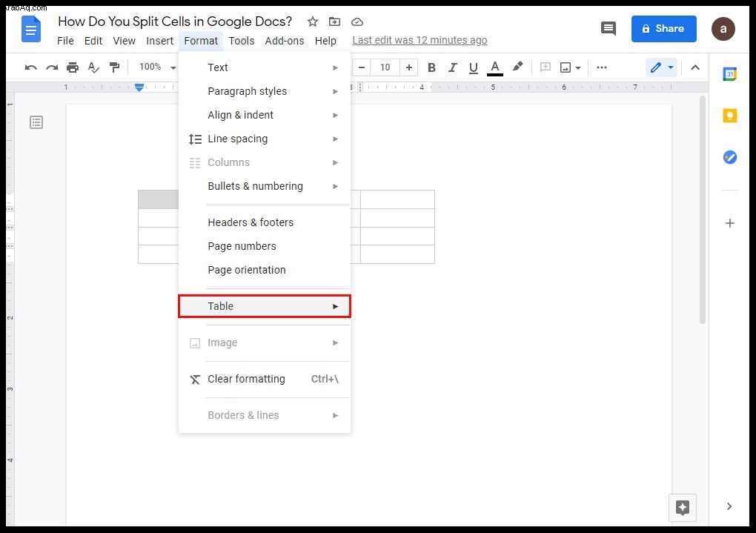Close the Format menu
The width and height of the screenshot is (756, 533).
[x=201, y=41]
